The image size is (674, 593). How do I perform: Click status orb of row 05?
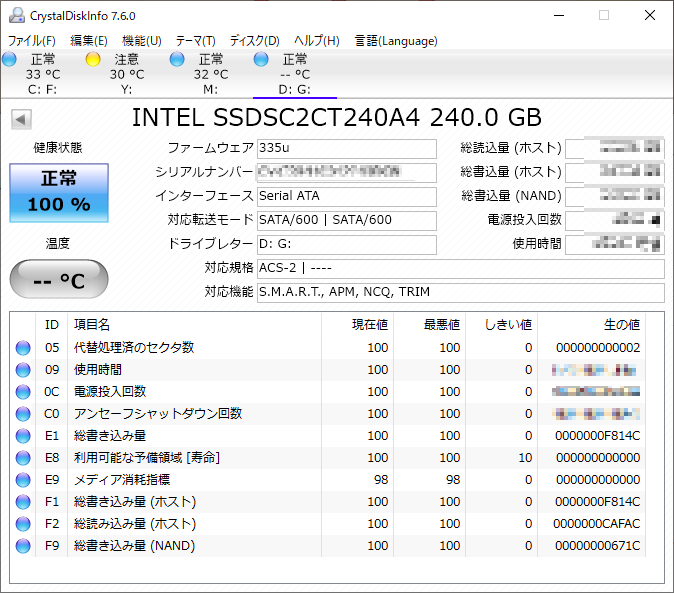pos(23,348)
